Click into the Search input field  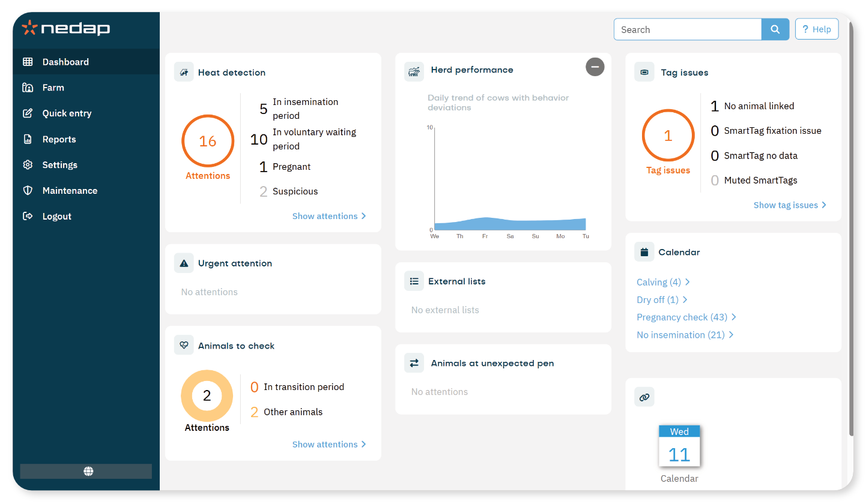[688, 29]
